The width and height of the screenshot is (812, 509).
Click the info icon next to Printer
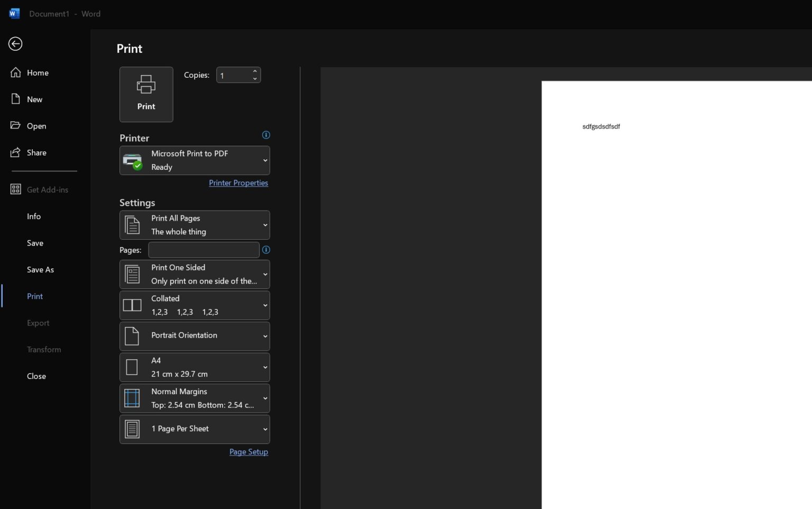pyautogui.click(x=266, y=135)
